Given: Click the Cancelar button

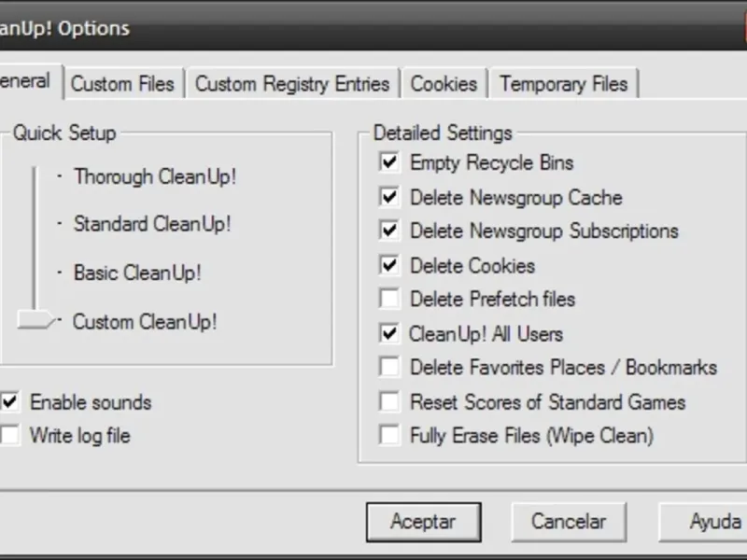Looking at the screenshot, I should 569,522.
